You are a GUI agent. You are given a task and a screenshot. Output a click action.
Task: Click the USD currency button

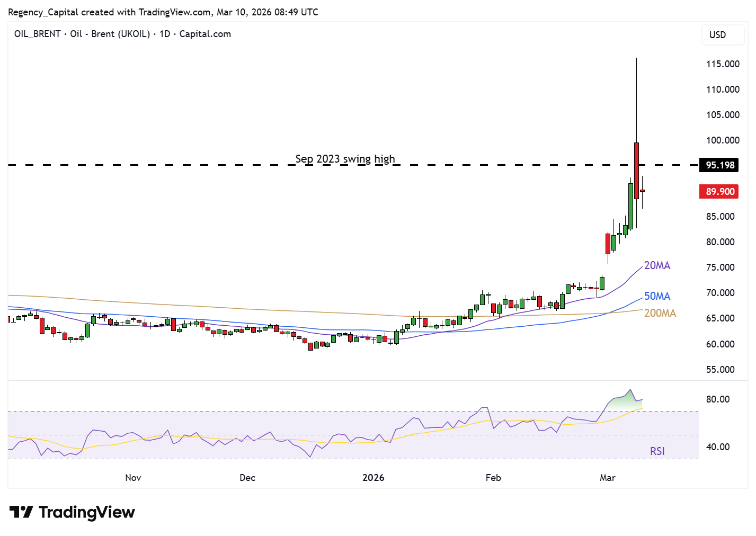coord(723,35)
